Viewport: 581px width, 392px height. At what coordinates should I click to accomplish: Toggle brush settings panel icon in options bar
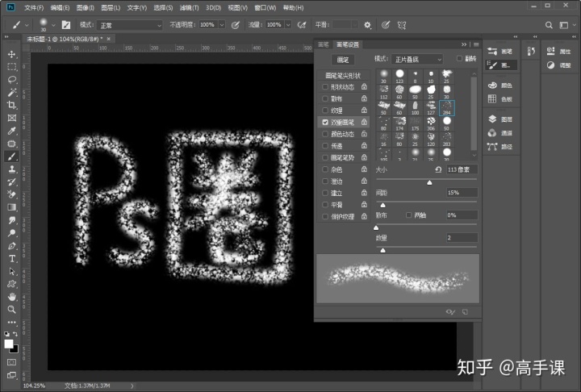coord(66,25)
